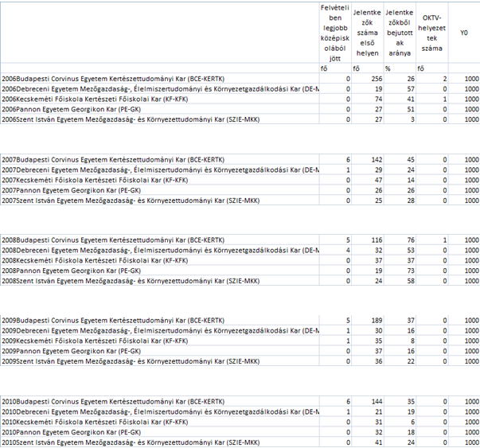Select the 2010 Pannon Egyetem Georgikon row label
480x448 pixels.
pyautogui.click(x=159, y=432)
